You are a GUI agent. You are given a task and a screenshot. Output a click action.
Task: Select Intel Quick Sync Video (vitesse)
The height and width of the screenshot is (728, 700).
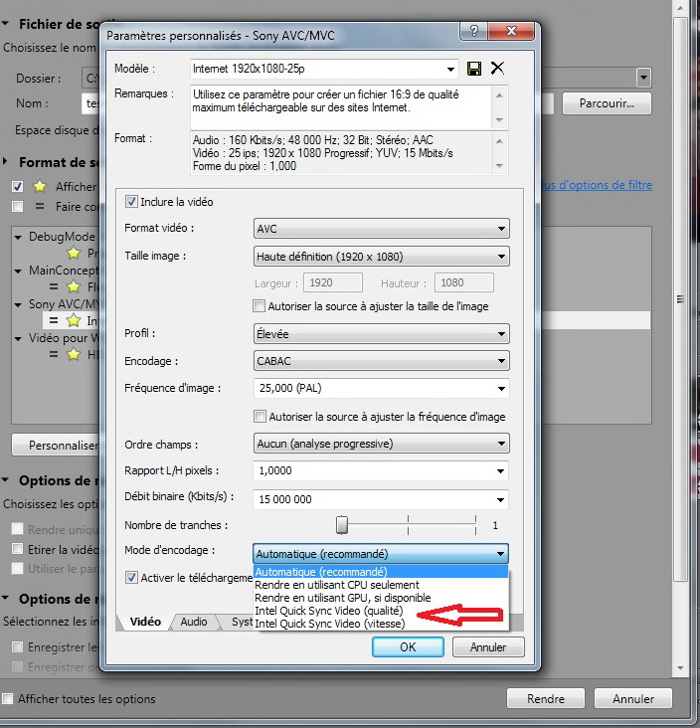pos(381,624)
